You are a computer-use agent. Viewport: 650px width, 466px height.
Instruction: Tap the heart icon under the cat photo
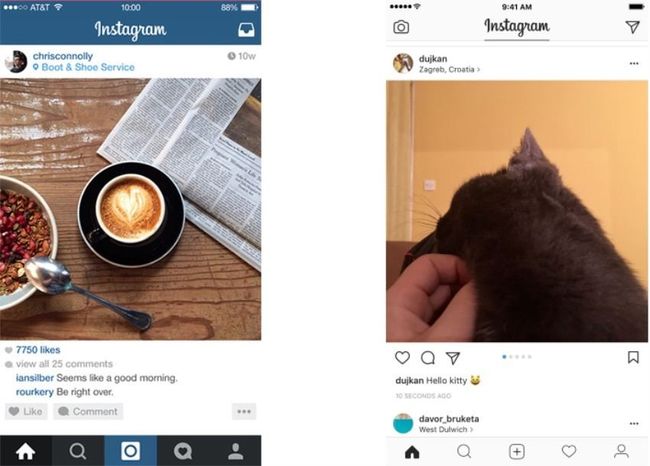pos(402,357)
